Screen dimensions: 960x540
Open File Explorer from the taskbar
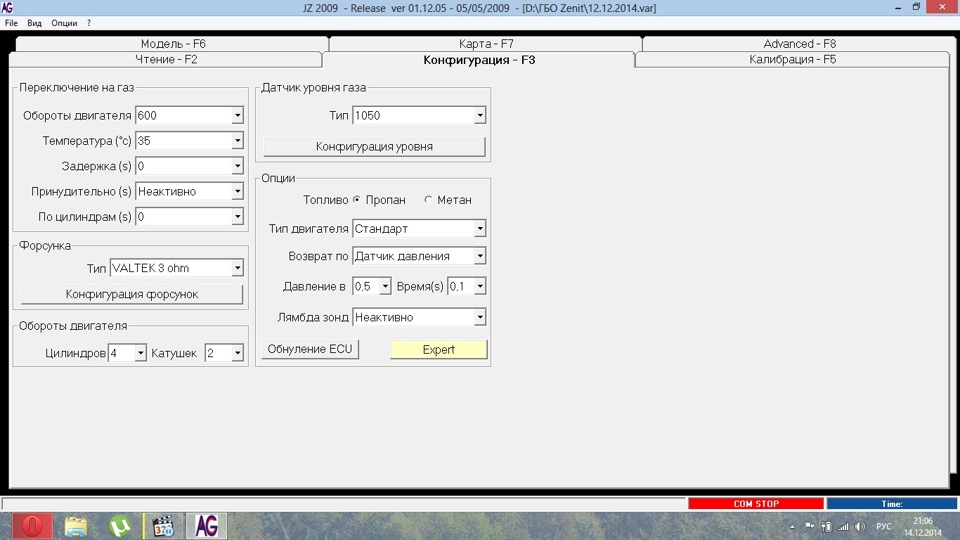[x=76, y=526]
